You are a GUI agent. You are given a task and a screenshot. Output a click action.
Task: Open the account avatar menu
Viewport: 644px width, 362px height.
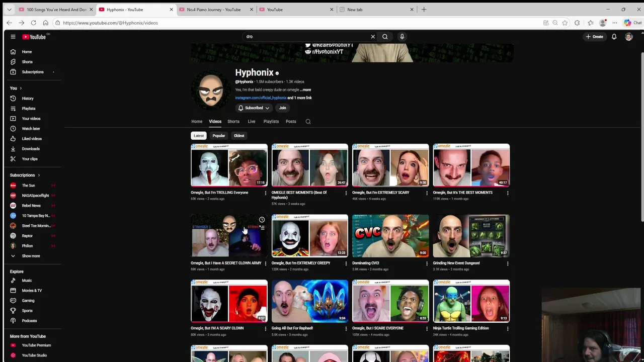pos(628,37)
